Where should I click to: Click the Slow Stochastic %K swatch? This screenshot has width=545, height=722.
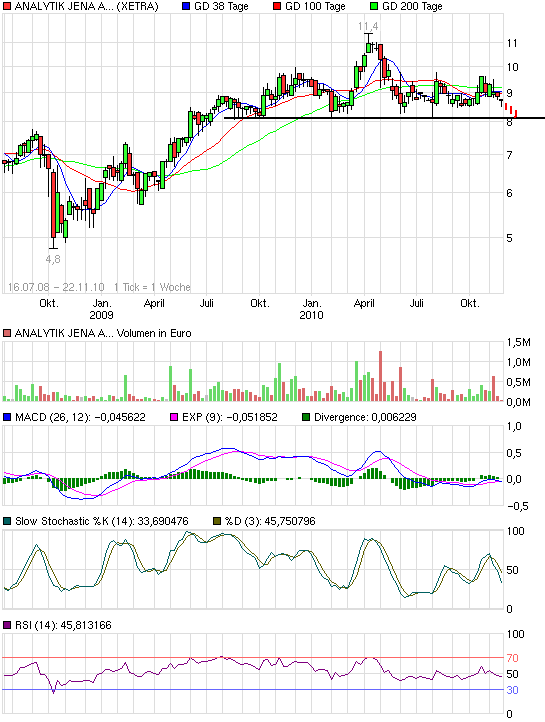[x=7, y=521]
